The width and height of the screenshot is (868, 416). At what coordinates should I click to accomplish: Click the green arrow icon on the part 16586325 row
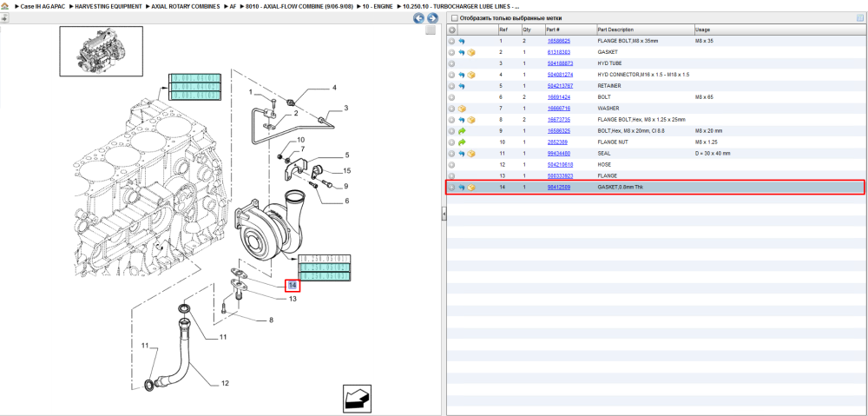(462, 131)
